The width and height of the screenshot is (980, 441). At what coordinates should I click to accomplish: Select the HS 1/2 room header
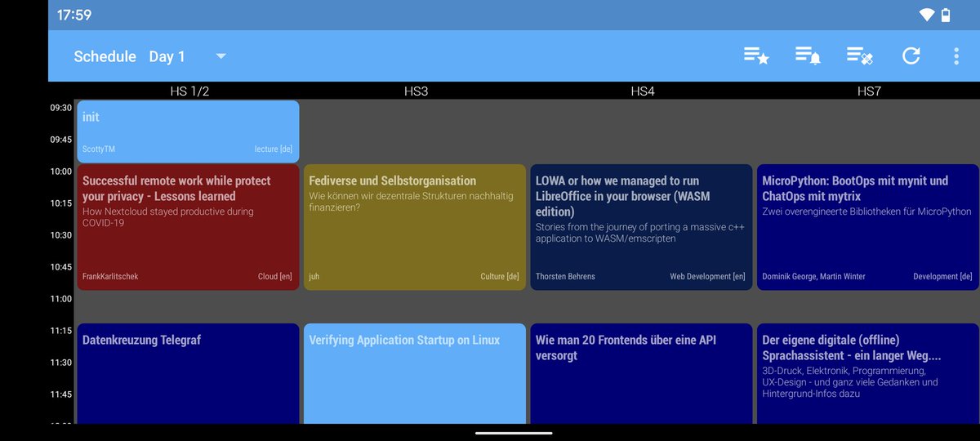(x=189, y=91)
